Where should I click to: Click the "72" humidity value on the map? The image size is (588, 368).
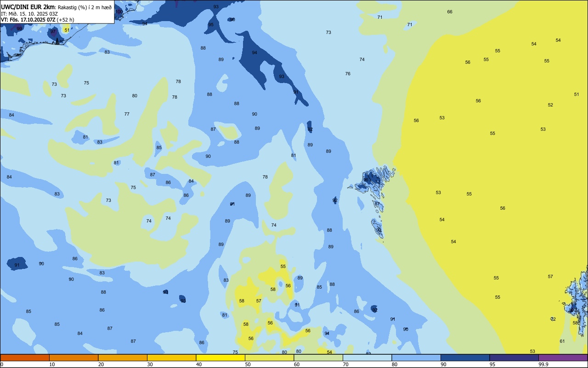553,319
